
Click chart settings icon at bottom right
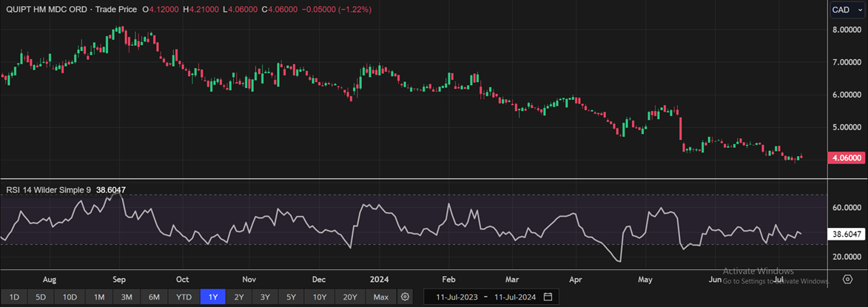coord(847,280)
